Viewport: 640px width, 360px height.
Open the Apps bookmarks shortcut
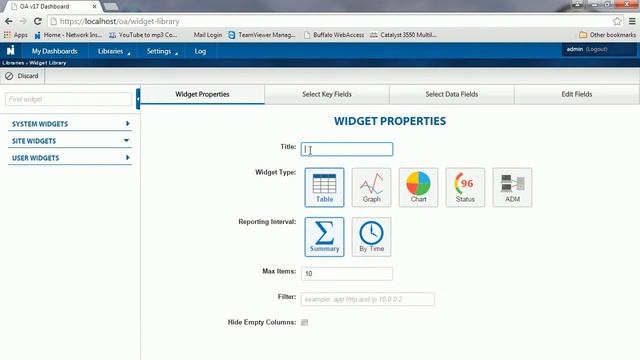click(16, 35)
